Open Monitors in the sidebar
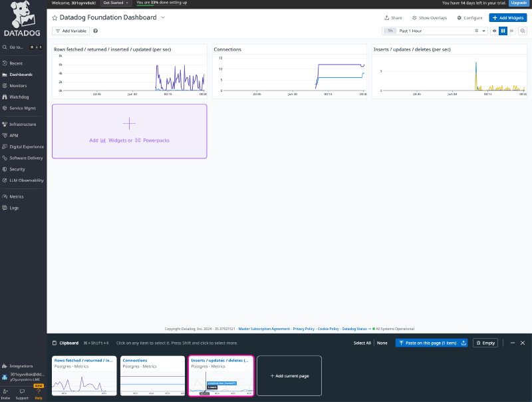This screenshot has width=532, height=402. (18, 85)
